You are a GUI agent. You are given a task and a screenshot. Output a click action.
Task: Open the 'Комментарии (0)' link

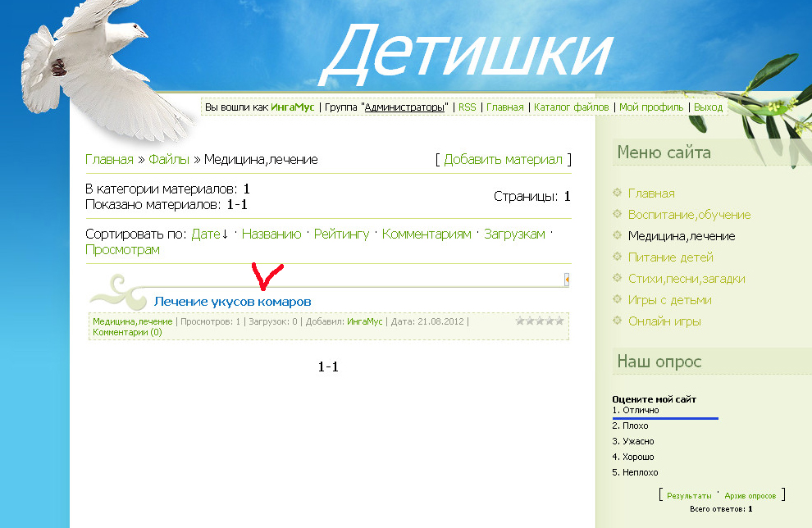pos(127,332)
